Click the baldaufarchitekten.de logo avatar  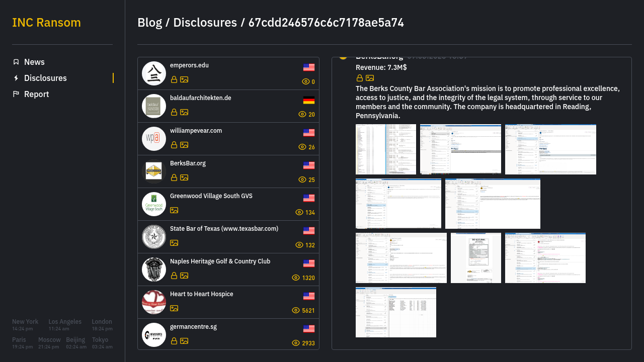pos(154,106)
